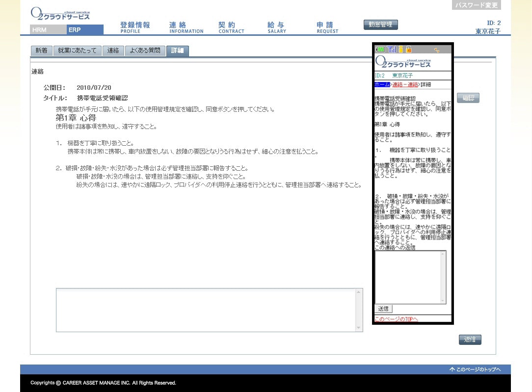Click the 第1章 心得 heading
The width and height of the screenshot is (532, 392).
[x=76, y=118]
